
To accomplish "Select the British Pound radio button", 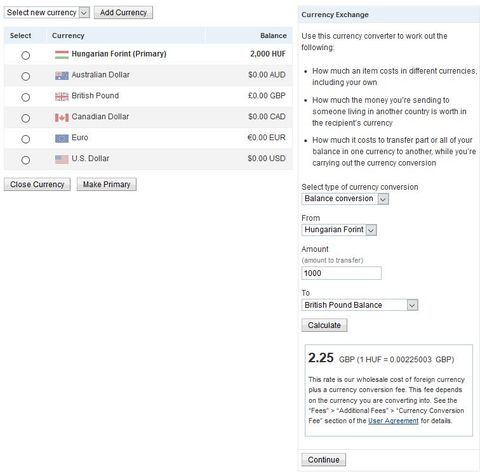I will point(26,97).
